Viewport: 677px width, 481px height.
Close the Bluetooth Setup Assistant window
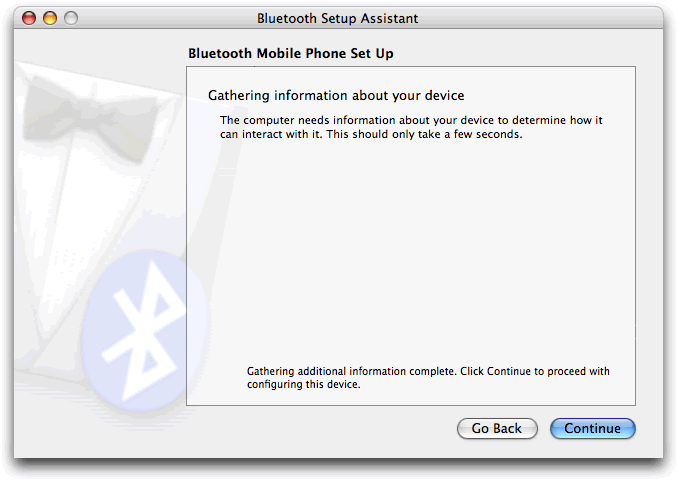(28, 18)
